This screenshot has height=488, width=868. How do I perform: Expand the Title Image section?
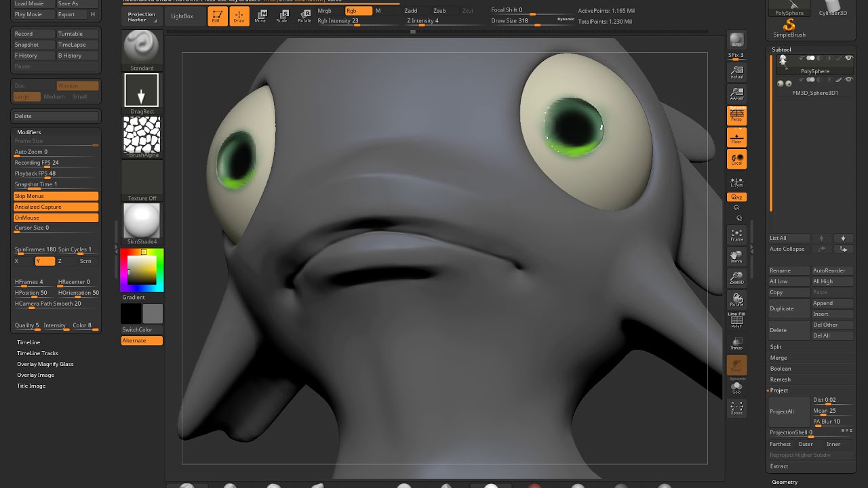coord(31,386)
